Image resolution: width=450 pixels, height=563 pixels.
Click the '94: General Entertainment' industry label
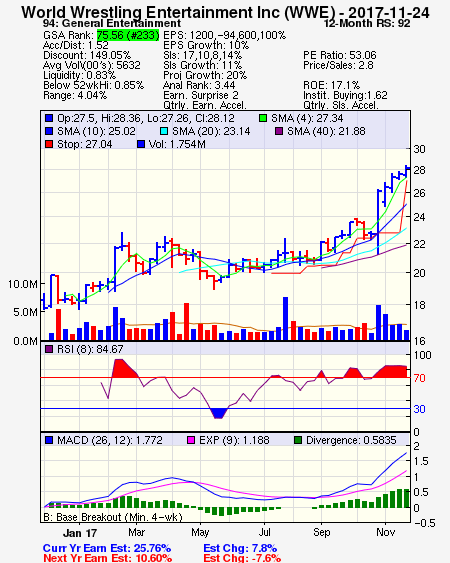pos(112,23)
